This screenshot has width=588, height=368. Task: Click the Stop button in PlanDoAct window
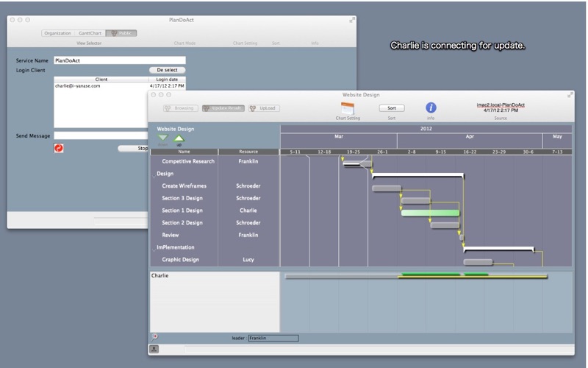(133, 149)
